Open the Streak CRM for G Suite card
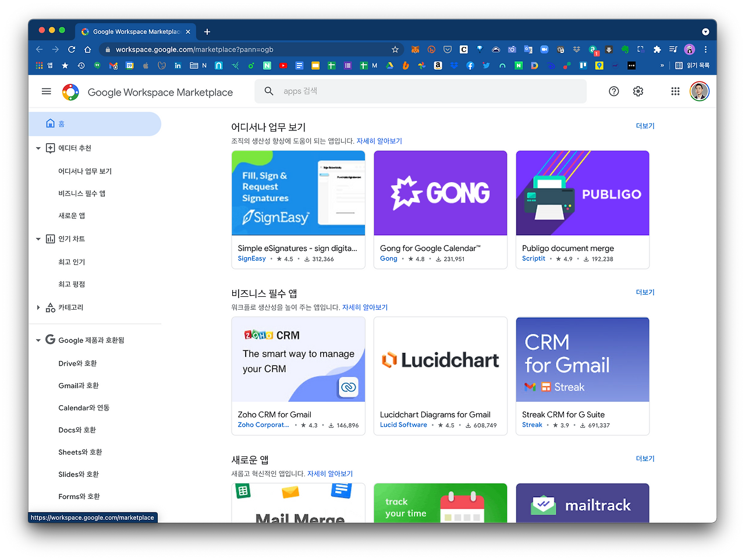The height and width of the screenshot is (560, 745). [x=582, y=376]
